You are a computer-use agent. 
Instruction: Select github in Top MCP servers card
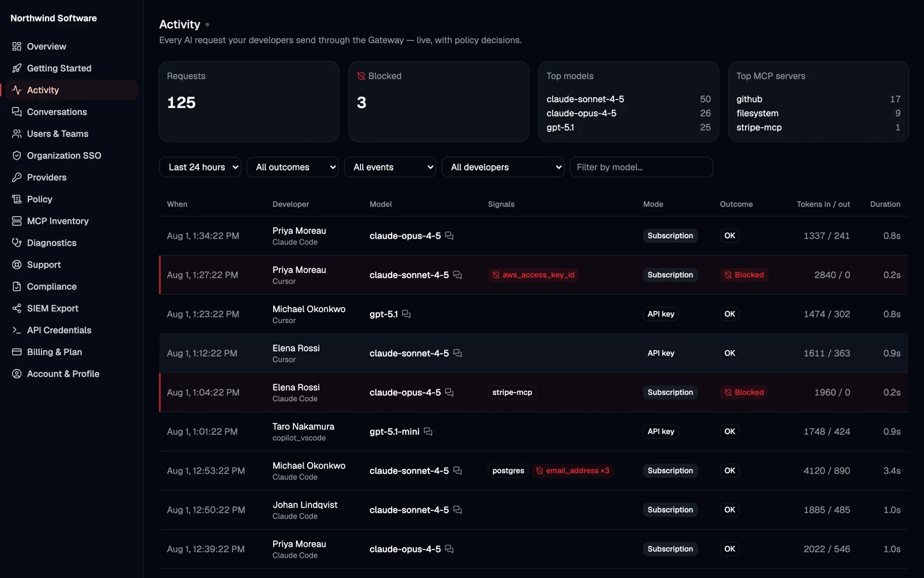(749, 99)
